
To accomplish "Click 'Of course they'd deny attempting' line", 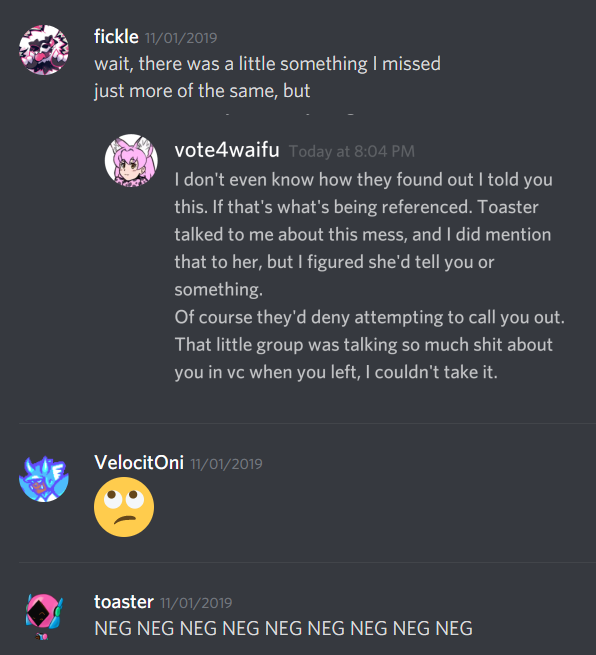I will tap(370, 317).
